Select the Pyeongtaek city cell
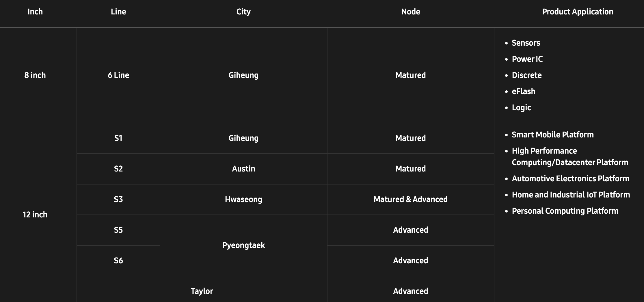Image resolution: width=644 pixels, height=302 pixels. coord(243,245)
